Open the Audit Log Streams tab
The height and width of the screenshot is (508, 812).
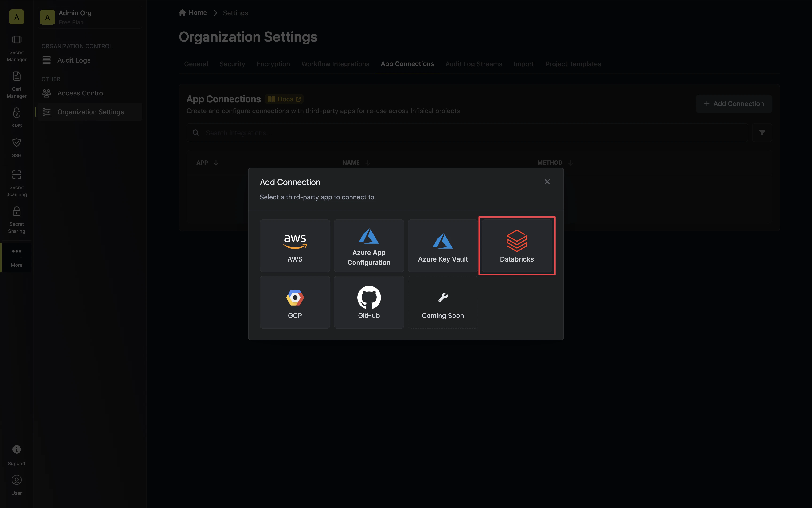[x=473, y=64]
